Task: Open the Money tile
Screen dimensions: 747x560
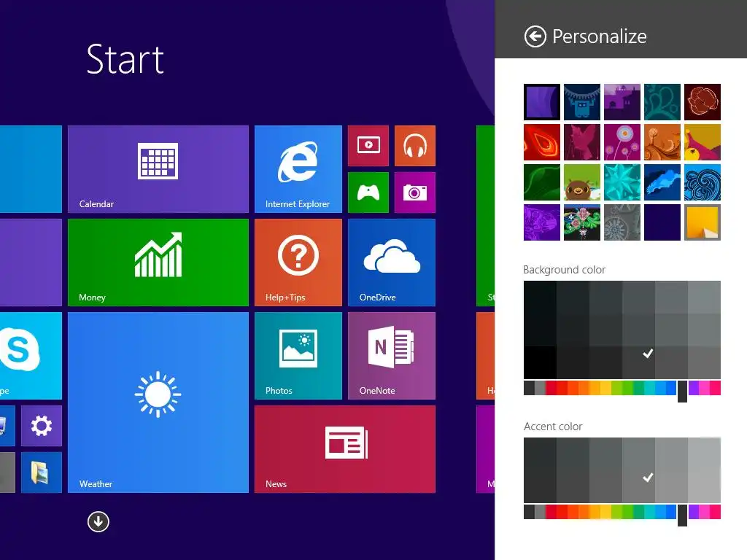Action: point(158,262)
